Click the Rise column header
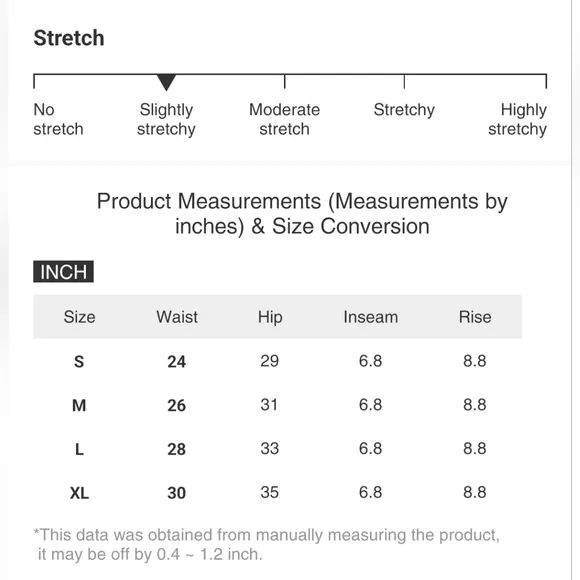 pos(475,317)
